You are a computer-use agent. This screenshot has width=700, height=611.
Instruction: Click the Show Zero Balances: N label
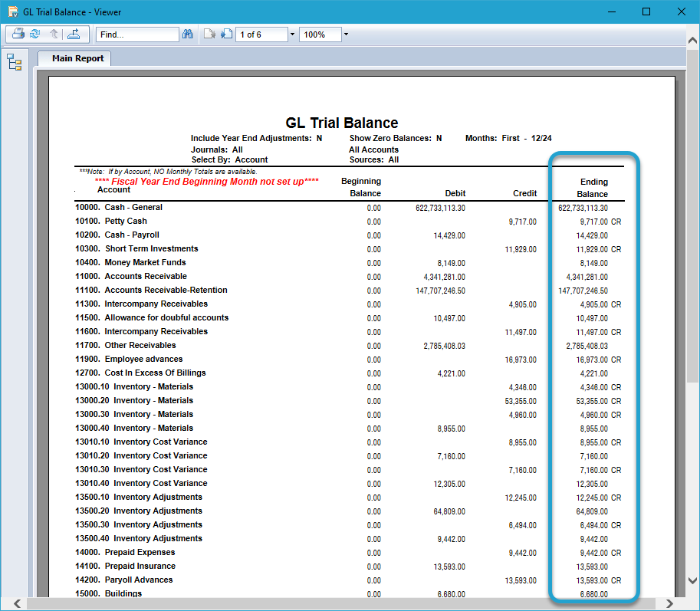tap(396, 138)
